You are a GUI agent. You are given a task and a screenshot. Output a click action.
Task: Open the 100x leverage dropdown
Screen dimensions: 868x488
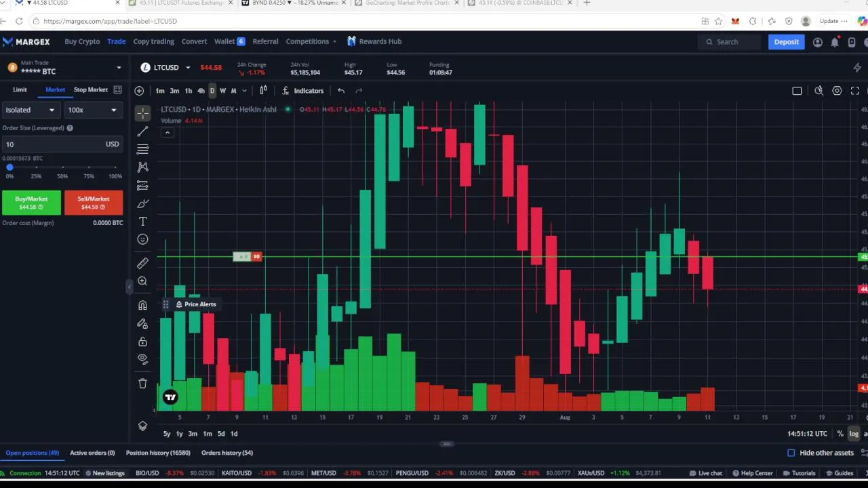[x=92, y=110]
